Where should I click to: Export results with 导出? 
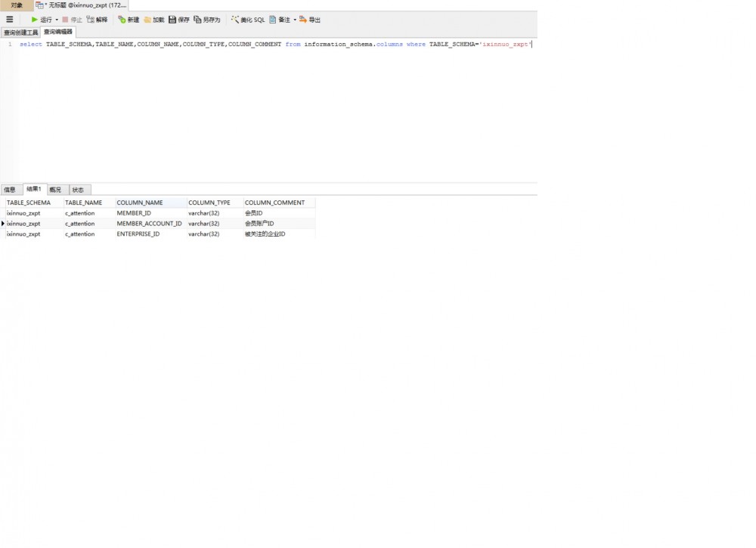coord(309,20)
